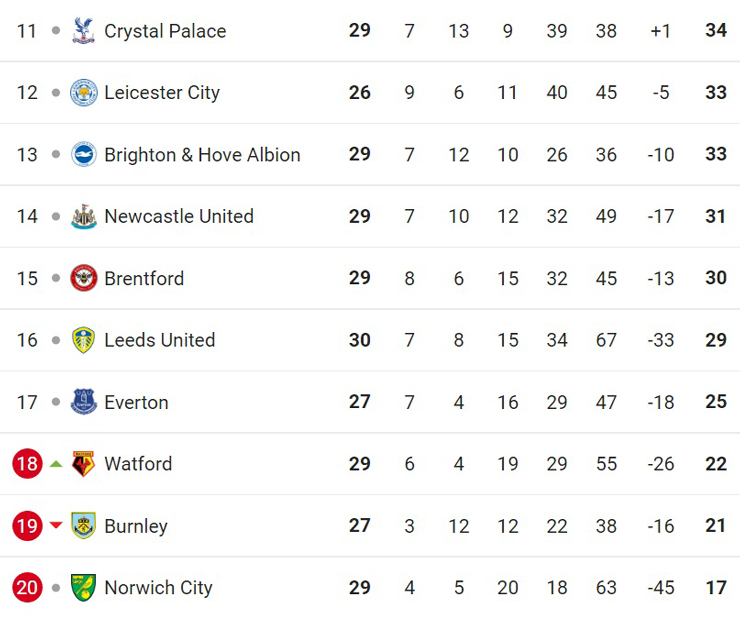Click the Newcastle United club crest
The width and height of the screenshot is (740, 630).
click(84, 217)
